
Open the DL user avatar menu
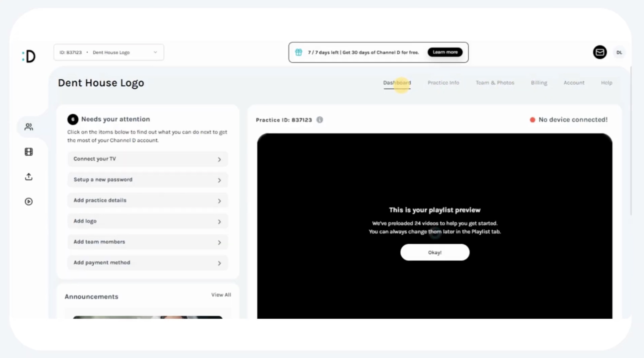(x=619, y=52)
